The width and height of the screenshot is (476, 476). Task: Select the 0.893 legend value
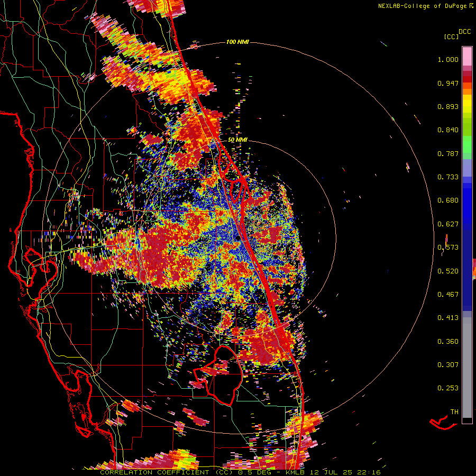click(x=448, y=106)
